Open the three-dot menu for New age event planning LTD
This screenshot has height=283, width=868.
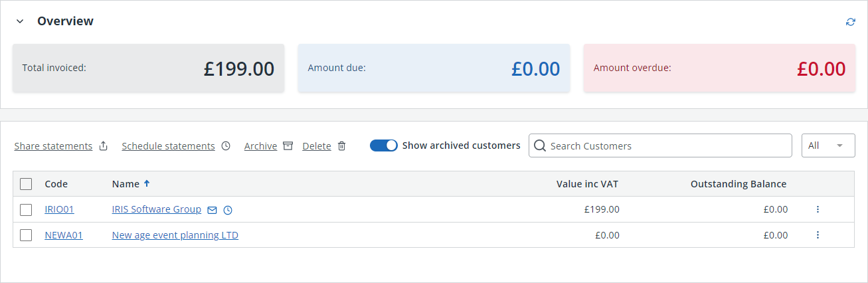pos(818,235)
